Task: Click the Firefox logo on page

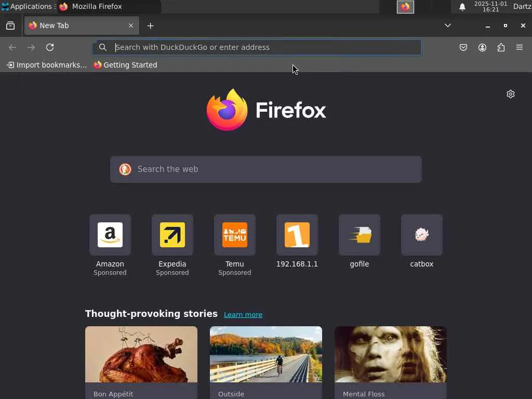Action: 266,110
